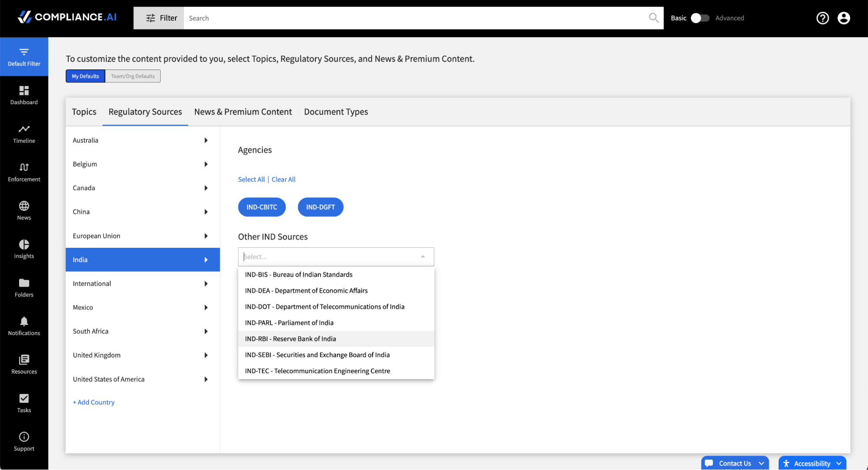Toggle Basic to Advanced search switch
Viewport: 868px width, 470px height.
click(700, 18)
